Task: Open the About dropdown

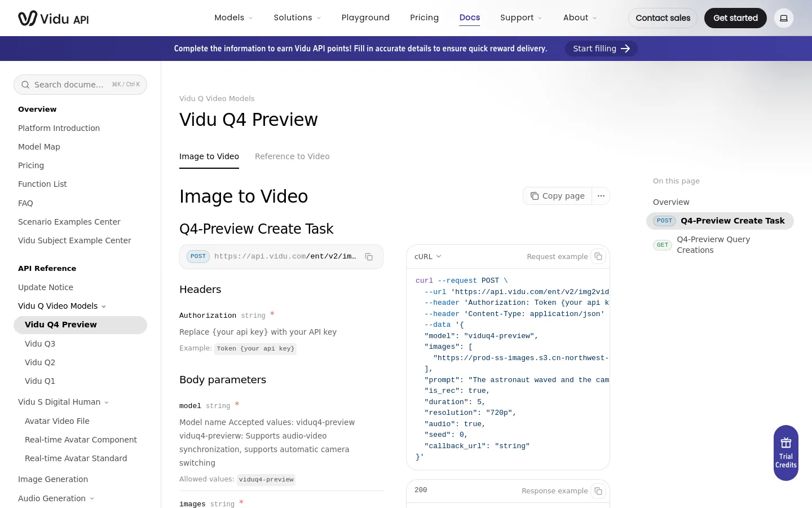Action: pos(580,17)
